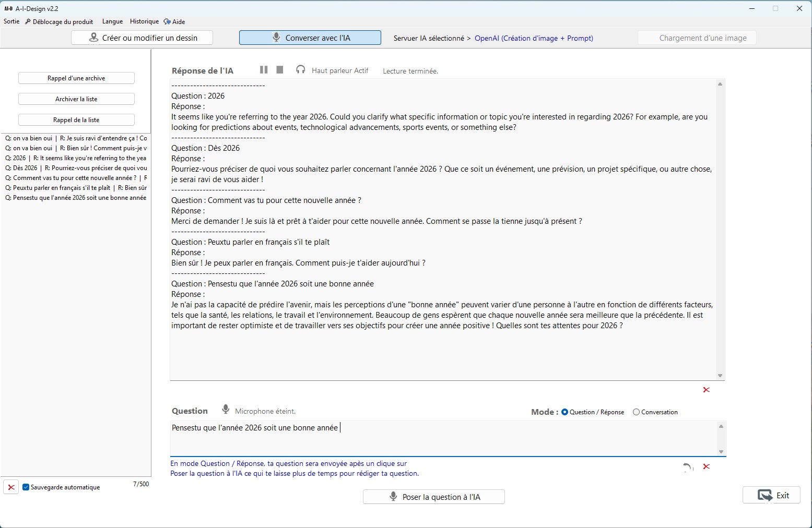Select the Question / Réponse mode
Image resolution: width=812 pixels, height=528 pixels.
(564, 412)
